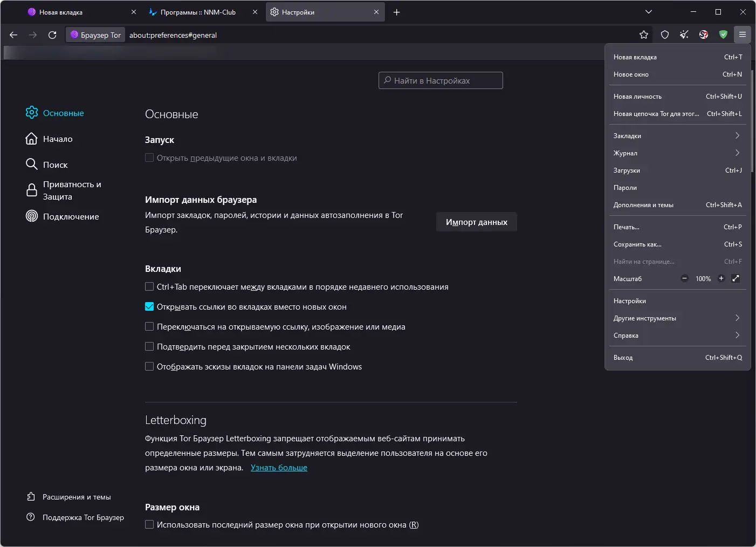Open the Подключение connection settings section
This screenshot has height=547, width=756.
[x=71, y=216]
